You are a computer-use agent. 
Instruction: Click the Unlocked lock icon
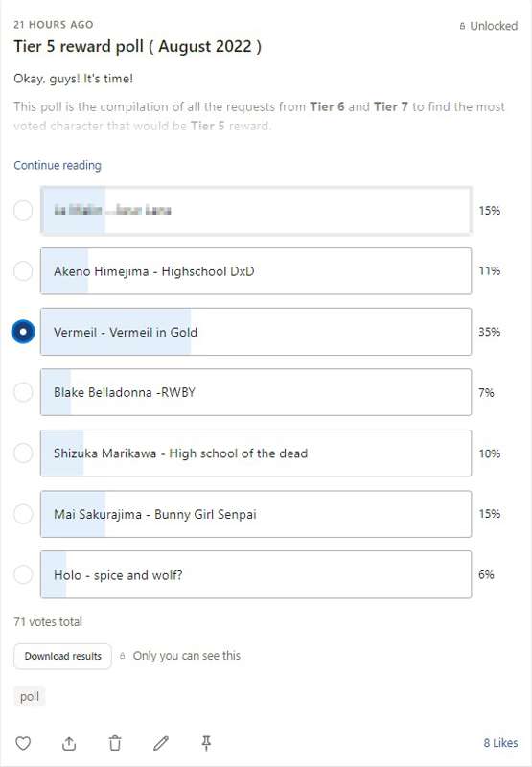[462, 26]
